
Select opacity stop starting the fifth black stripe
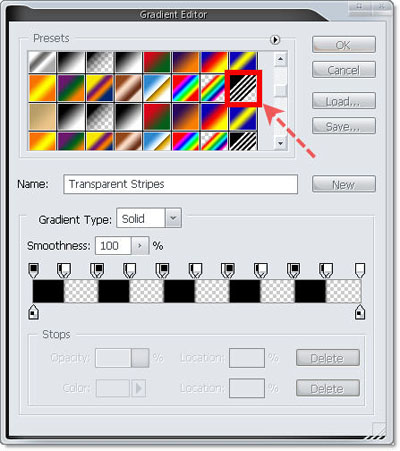click(294, 270)
